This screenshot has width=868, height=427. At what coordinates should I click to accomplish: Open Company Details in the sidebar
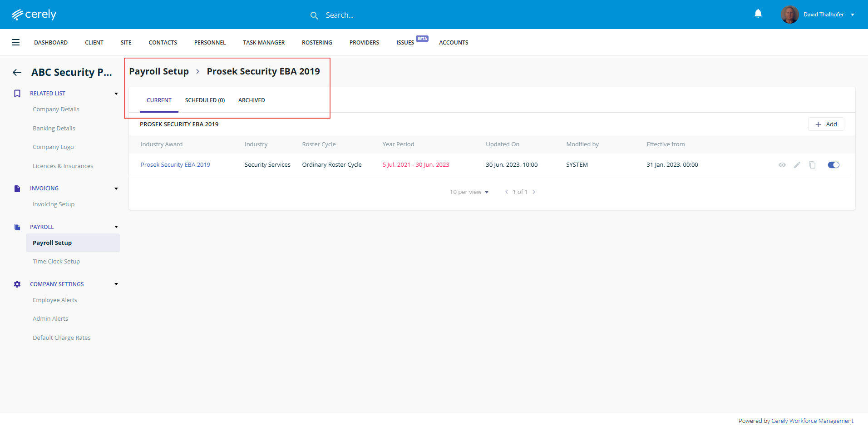coord(56,109)
